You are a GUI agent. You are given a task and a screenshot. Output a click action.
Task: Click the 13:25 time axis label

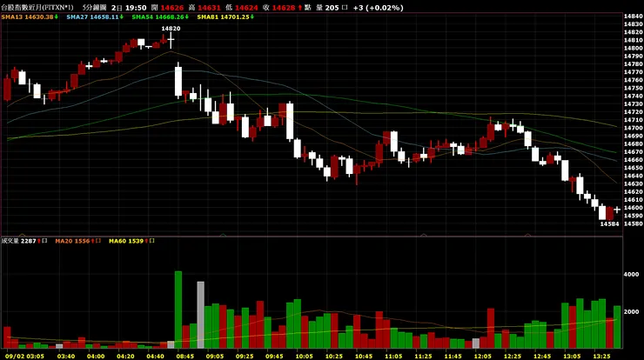(x=601, y=356)
